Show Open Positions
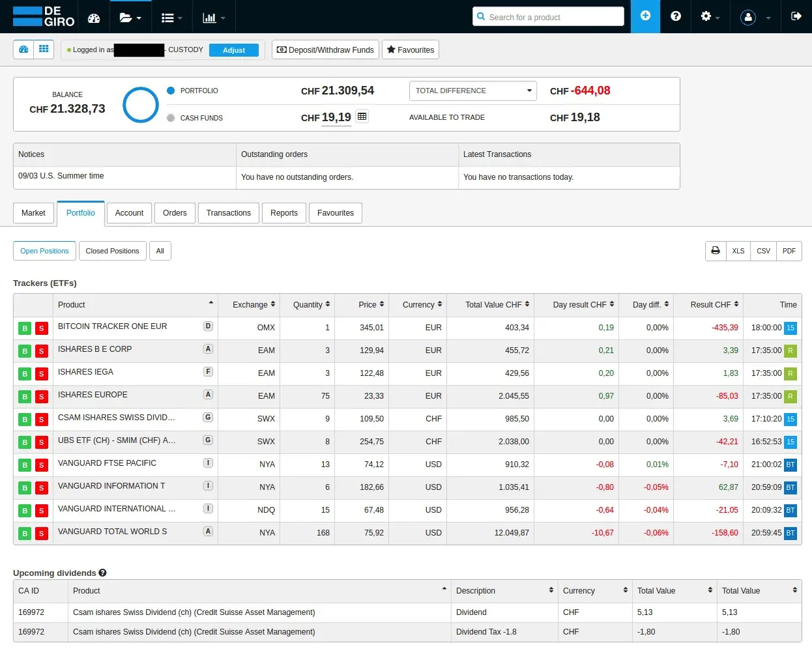This screenshot has height=658, width=812. (44, 251)
